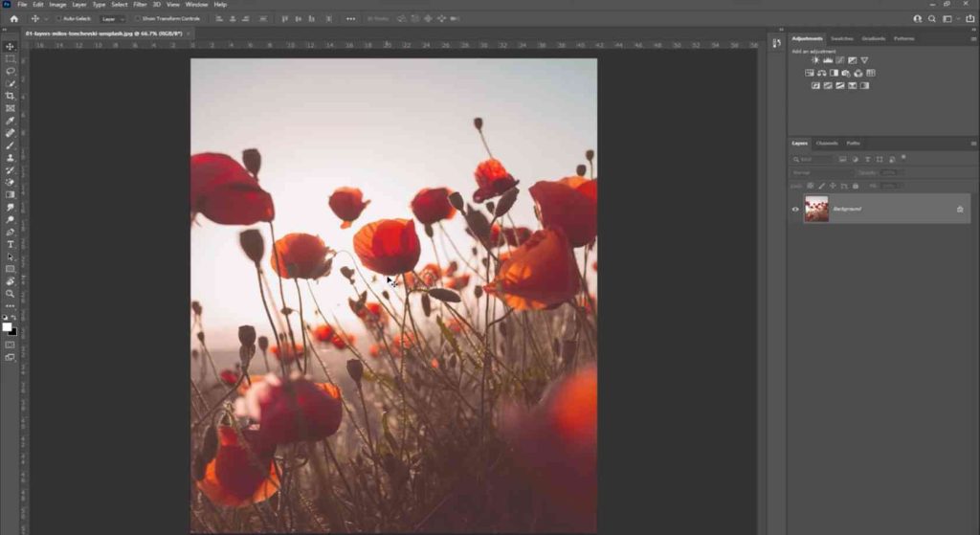Add an Invert adjustment
The image size is (980, 535).
815,85
